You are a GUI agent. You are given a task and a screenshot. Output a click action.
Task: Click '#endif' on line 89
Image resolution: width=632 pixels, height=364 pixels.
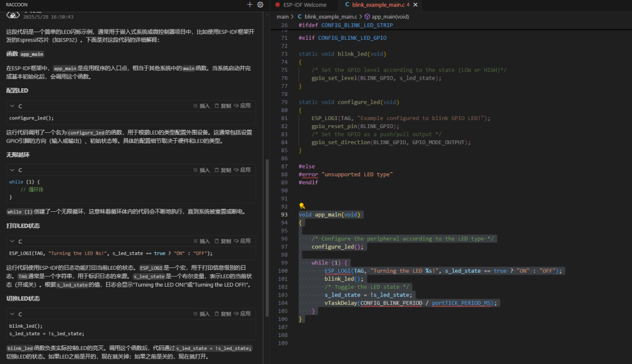tap(308, 183)
